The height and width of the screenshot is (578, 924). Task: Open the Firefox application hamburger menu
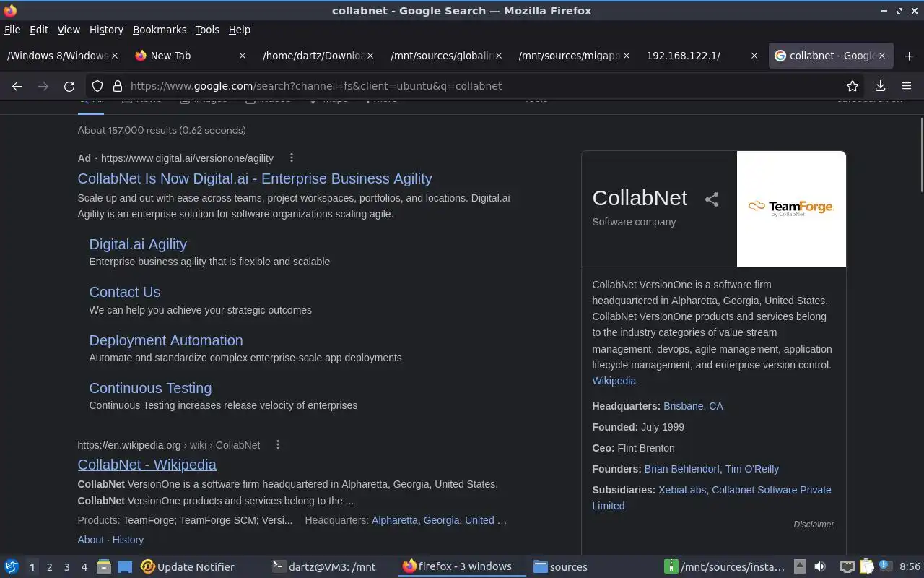(x=907, y=86)
